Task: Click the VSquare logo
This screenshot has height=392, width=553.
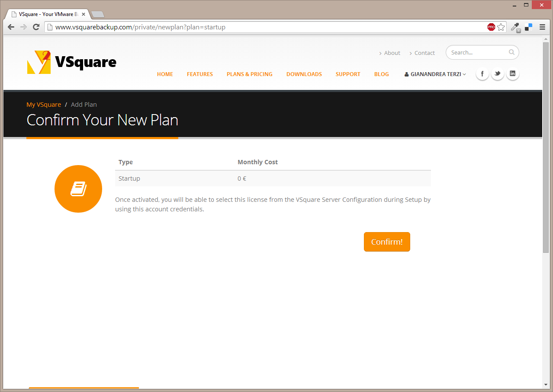Action: 72,62
